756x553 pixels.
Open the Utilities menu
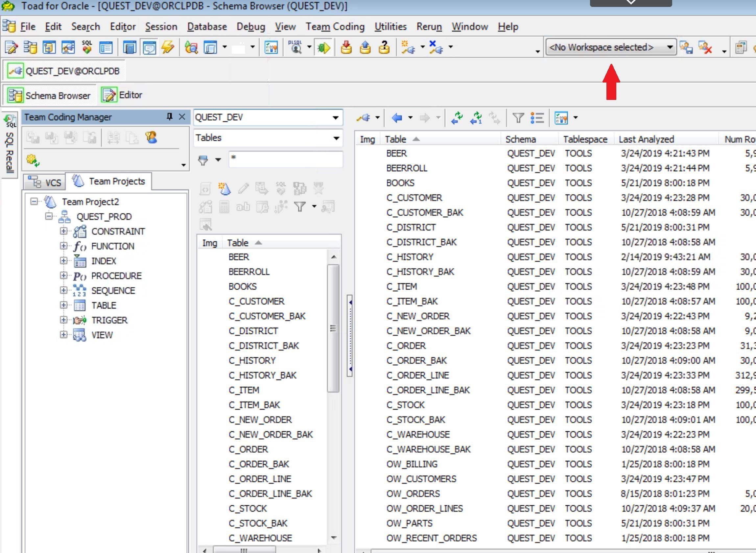(x=390, y=26)
